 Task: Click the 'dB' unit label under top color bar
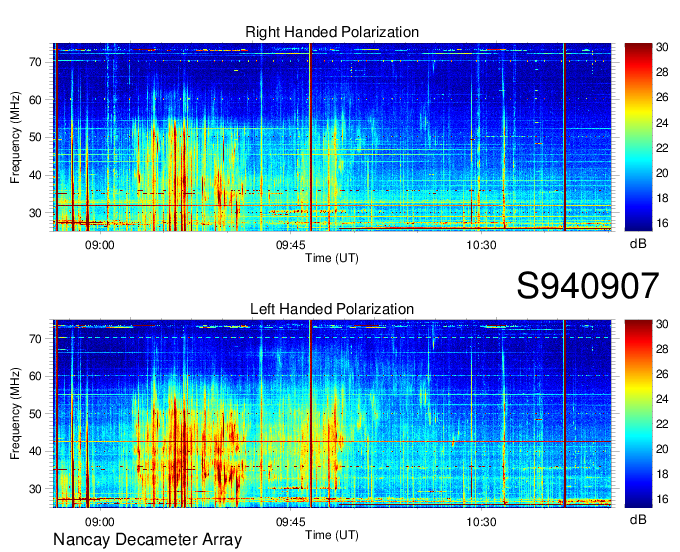[638, 243]
